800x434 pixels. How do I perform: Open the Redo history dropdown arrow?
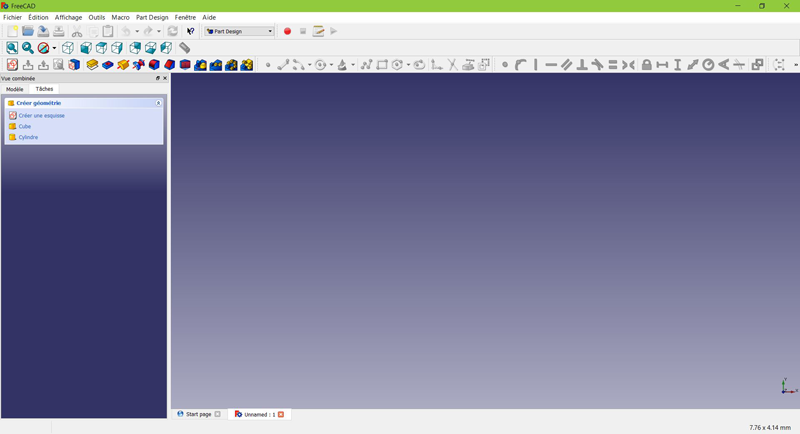159,31
